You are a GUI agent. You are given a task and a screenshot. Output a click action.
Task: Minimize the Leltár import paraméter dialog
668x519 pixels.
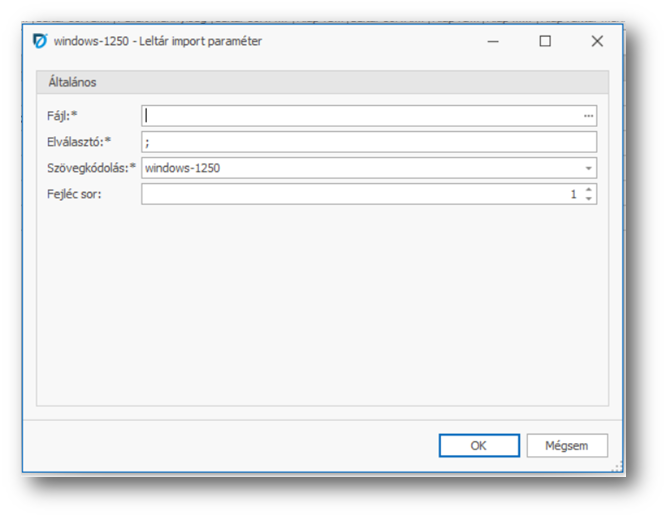tap(493, 42)
